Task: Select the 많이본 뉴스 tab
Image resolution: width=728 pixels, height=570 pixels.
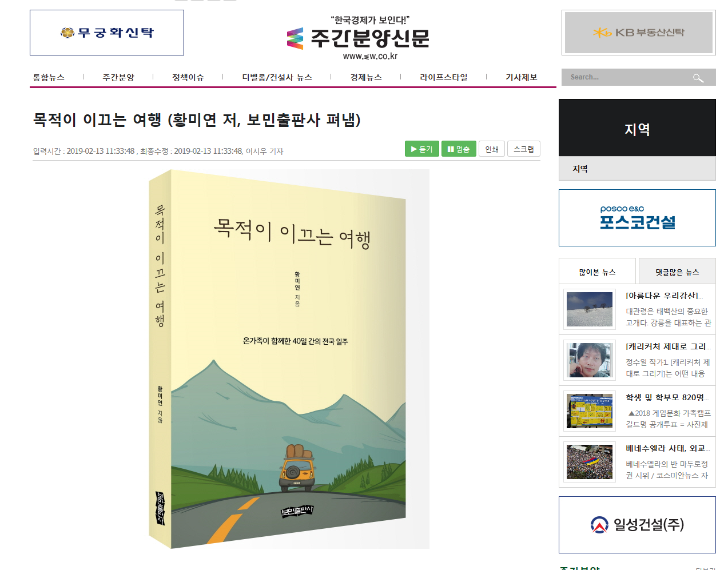Action: pyautogui.click(x=597, y=272)
